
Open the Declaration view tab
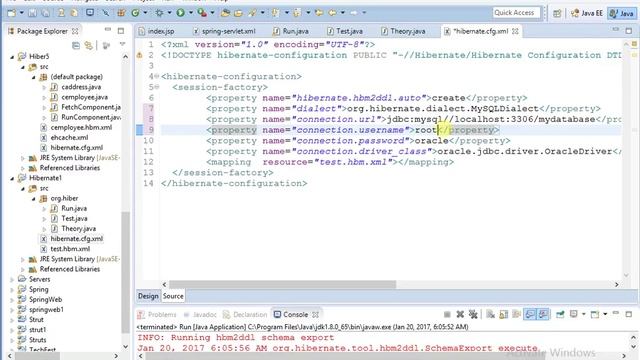click(x=245, y=315)
